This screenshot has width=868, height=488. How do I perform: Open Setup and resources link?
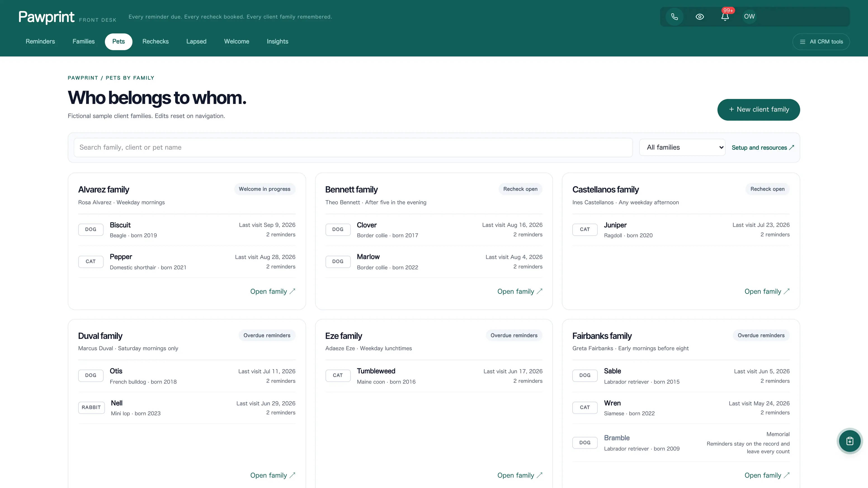763,148
